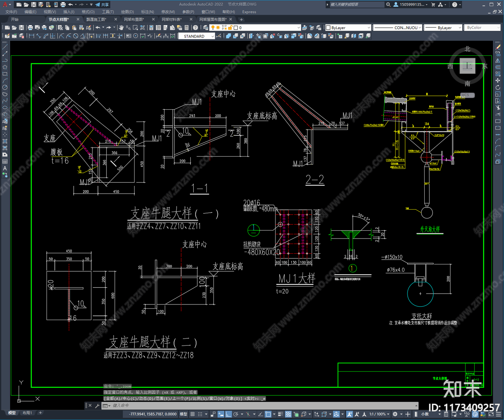Screen dimensions: 504x420
Task: Click the coordinates readout in the status bar
Action: (153, 414)
